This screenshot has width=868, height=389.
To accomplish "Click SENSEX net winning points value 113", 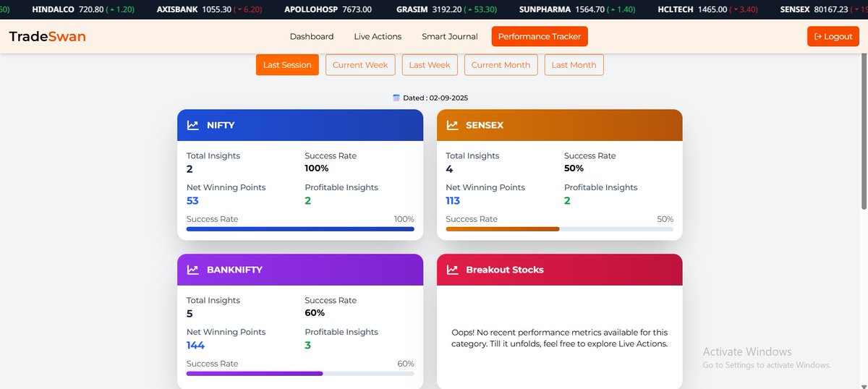I will click(453, 200).
